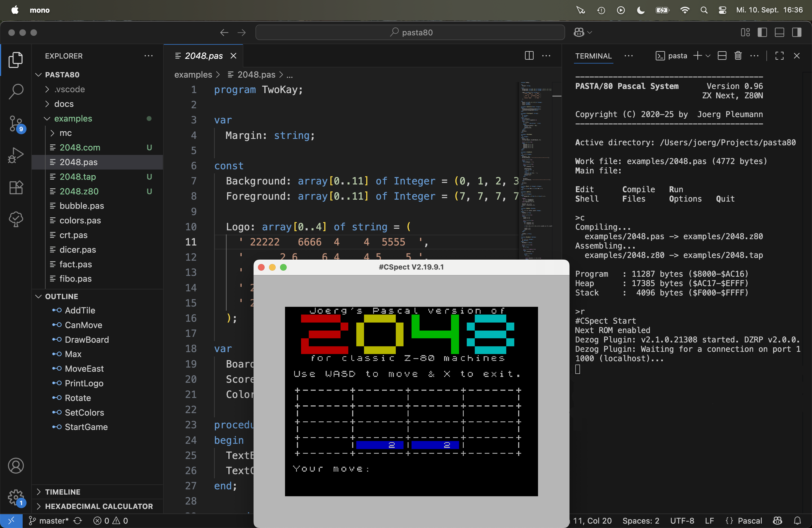Go back with the left arrow
Image resolution: width=812 pixels, height=528 pixels.
(x=224, y=32)
